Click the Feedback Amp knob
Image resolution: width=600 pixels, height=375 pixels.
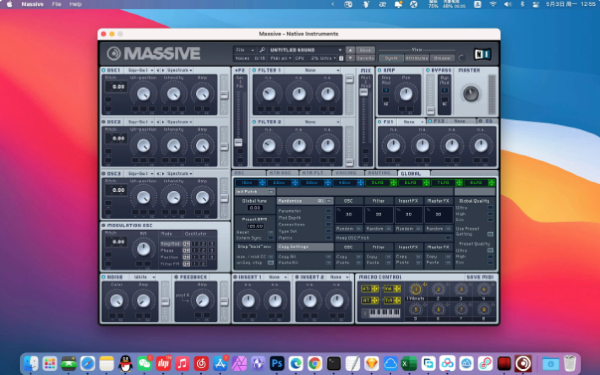202,300
